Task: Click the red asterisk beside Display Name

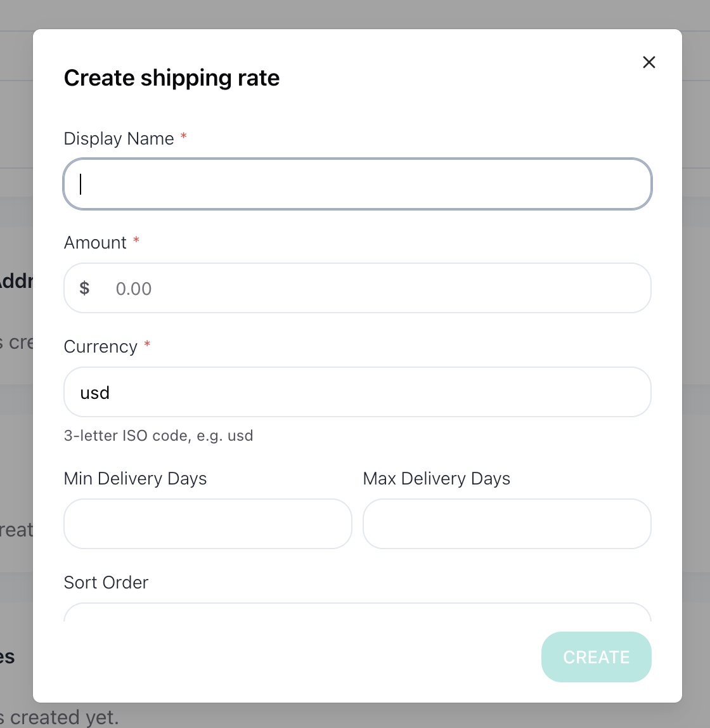Action: (x=184, y=136)
